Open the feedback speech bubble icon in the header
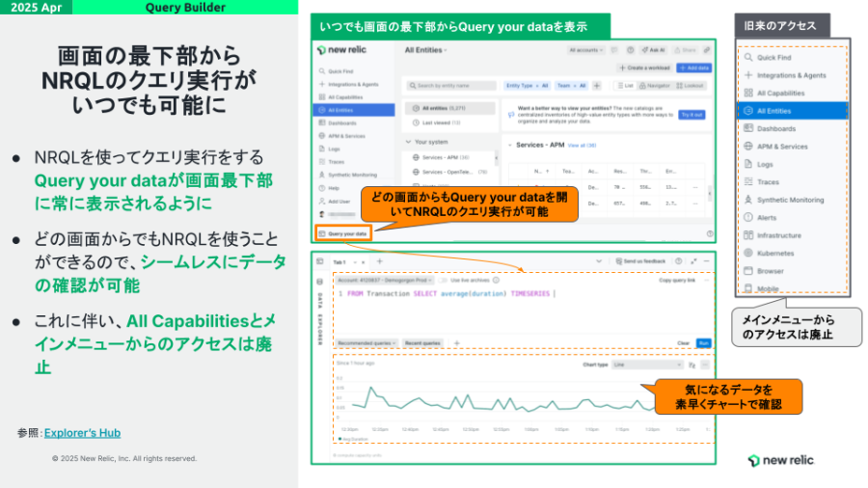The image size is (868, 488). [614, 50]
